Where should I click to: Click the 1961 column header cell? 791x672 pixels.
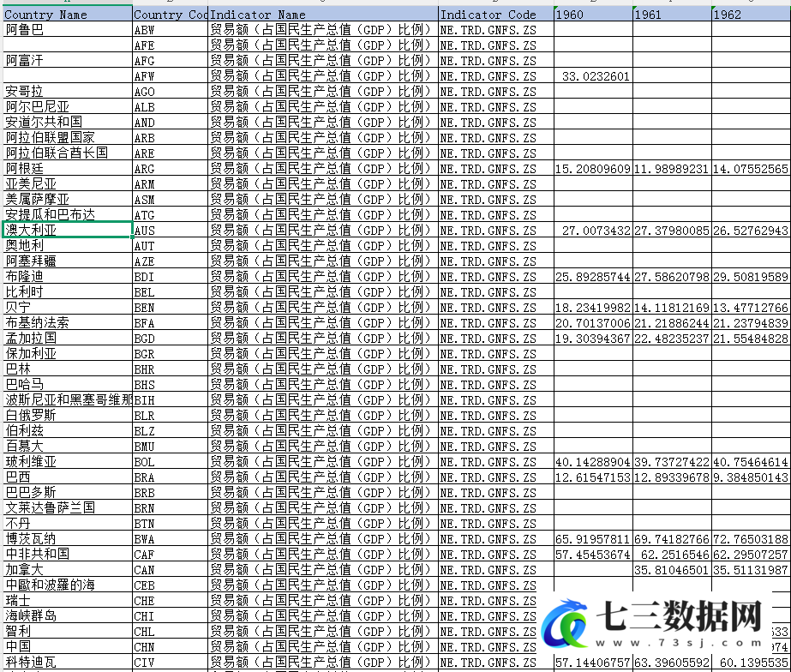pyautogui.click(x=673, y=14)
